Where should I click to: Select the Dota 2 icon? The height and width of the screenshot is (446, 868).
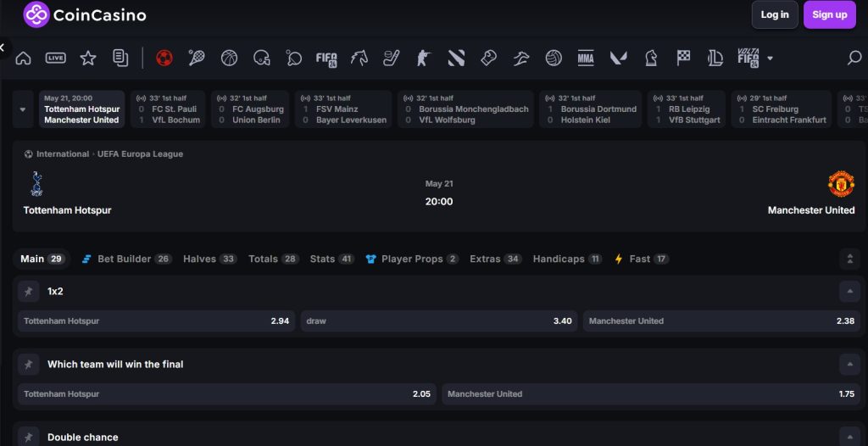point(456,58)
